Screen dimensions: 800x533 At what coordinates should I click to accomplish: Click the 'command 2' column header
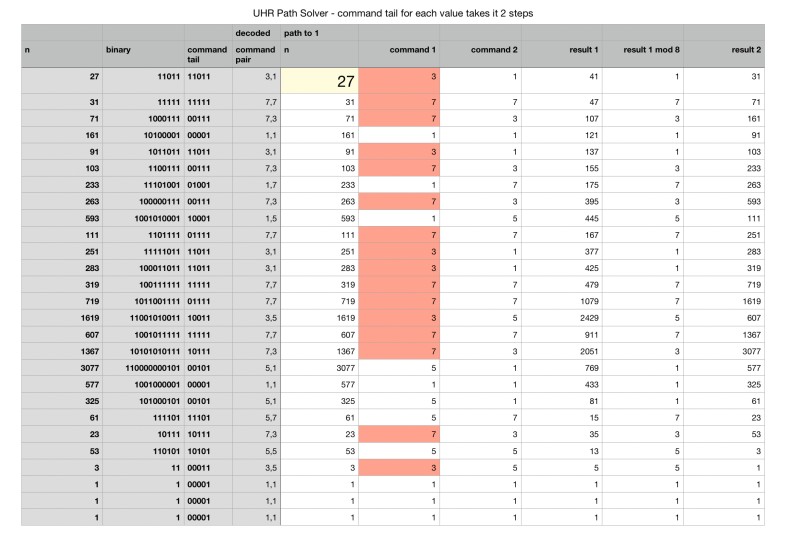[x=480, y=47]
